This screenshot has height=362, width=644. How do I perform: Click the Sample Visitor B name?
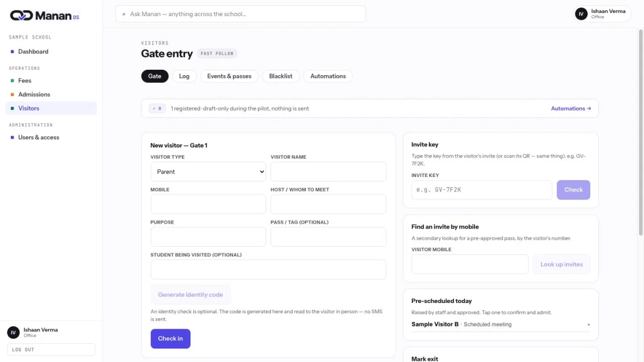435,324
